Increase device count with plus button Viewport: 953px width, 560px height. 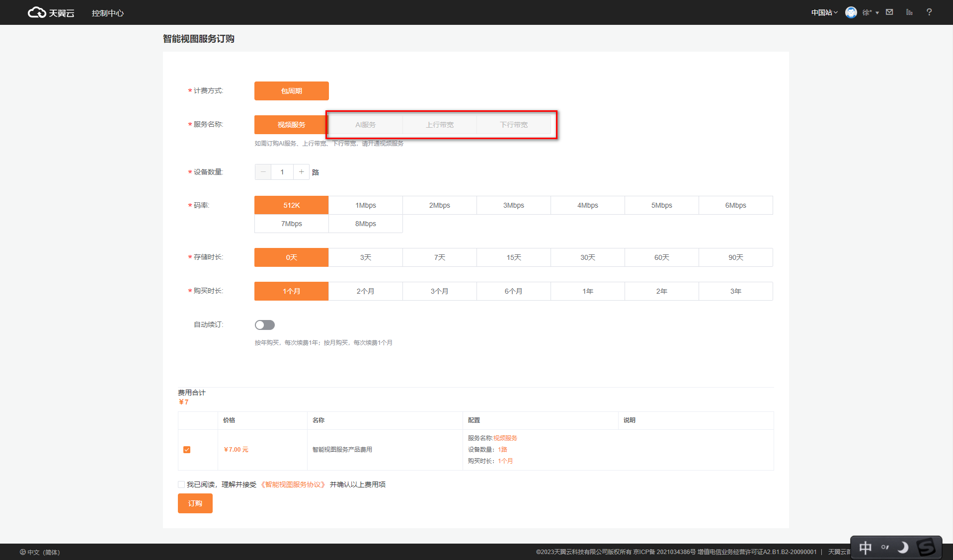301,172
